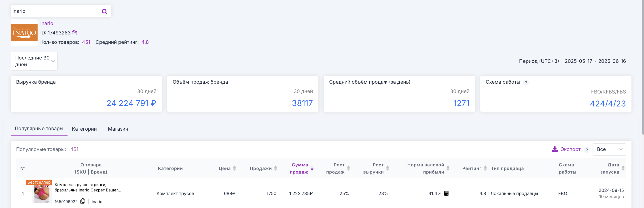Click the Популярные товары count 451

pos(74,149)
